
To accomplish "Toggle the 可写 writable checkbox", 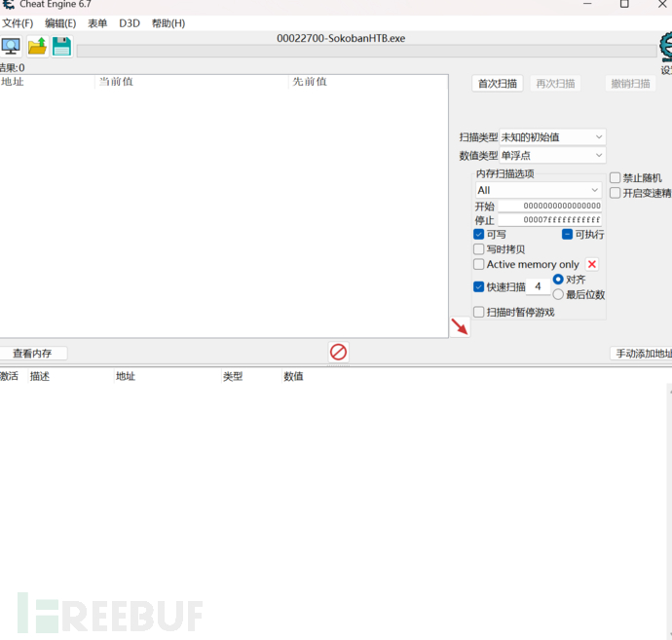I will click(x=479, y=235).
